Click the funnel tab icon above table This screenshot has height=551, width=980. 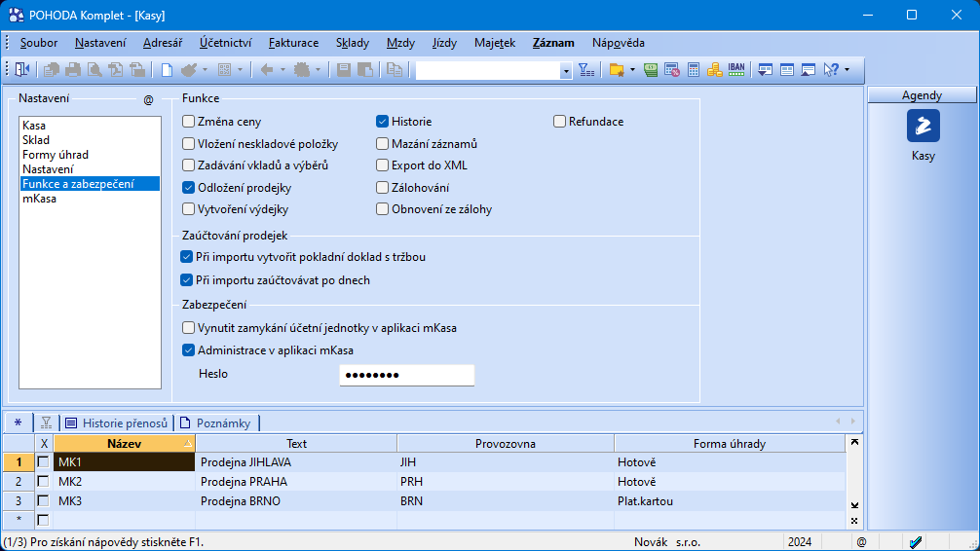46,422
